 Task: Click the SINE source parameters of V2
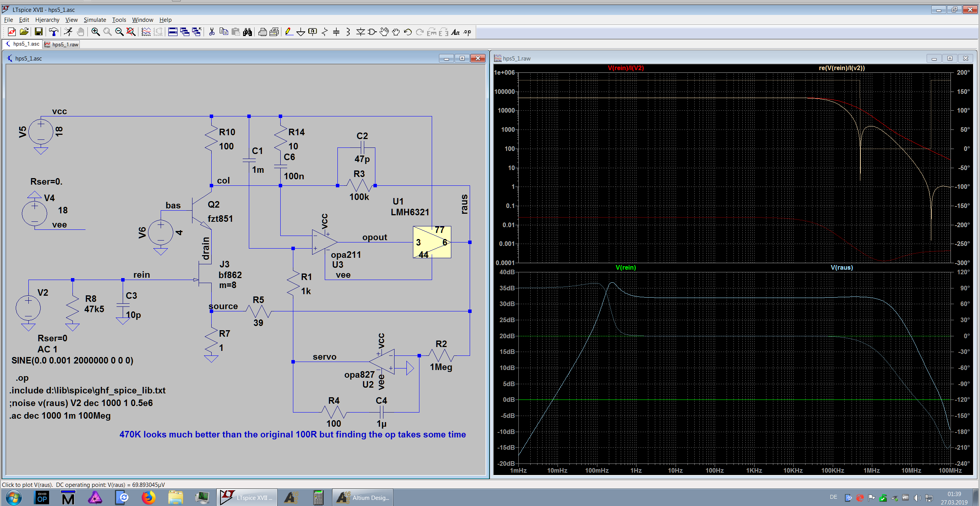tap(72, 360)
